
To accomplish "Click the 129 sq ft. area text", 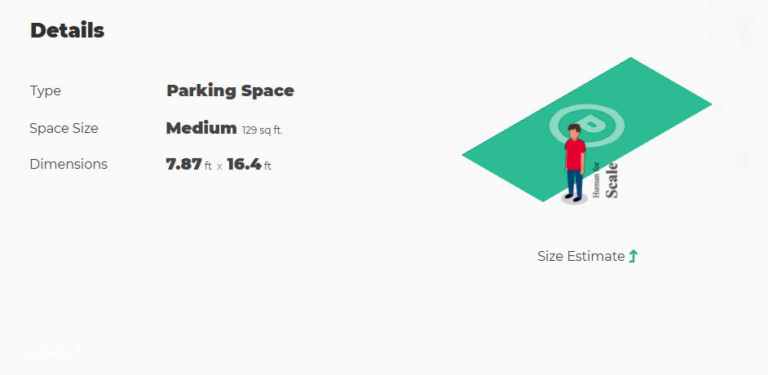I will click(262, 130).
